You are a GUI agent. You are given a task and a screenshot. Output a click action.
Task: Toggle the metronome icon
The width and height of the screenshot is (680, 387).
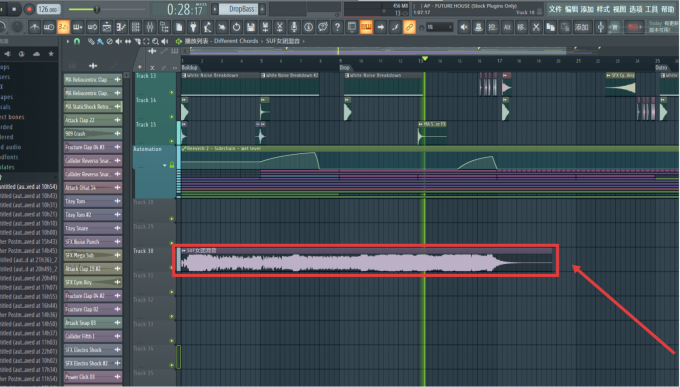coord(34,27)
